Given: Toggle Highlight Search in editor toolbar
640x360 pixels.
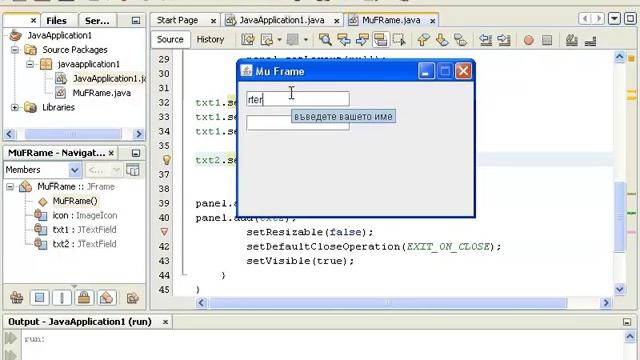Looking at the screenshot, I should [380, 40].
